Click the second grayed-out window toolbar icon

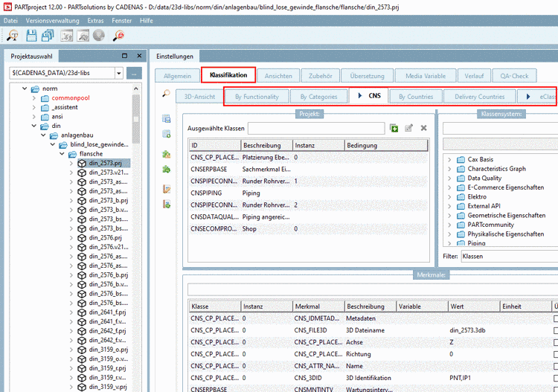83,36
